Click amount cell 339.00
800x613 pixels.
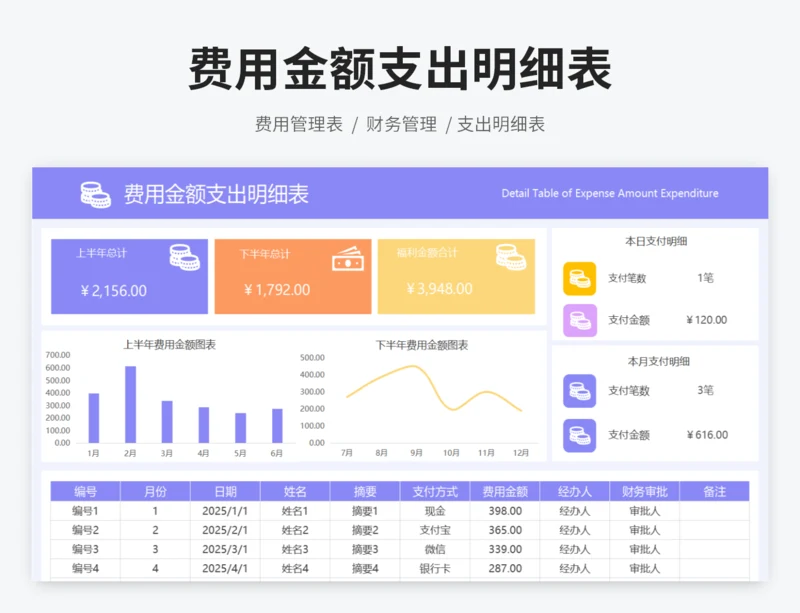[x=505, y=549]
